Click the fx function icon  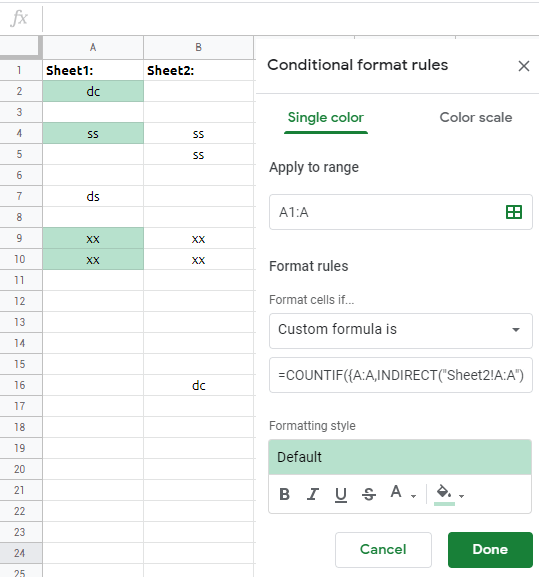tap(19, 18)
